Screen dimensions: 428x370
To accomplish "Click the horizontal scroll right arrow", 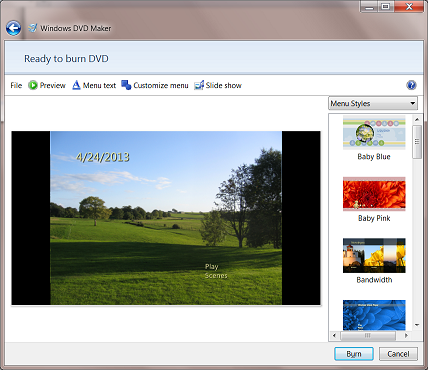I will click(x=406, y=335).
